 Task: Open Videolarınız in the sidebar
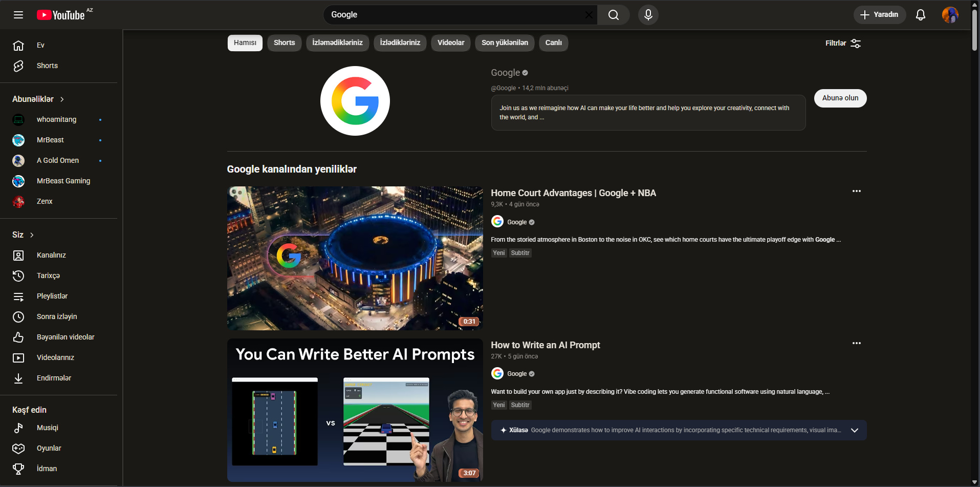59,357
